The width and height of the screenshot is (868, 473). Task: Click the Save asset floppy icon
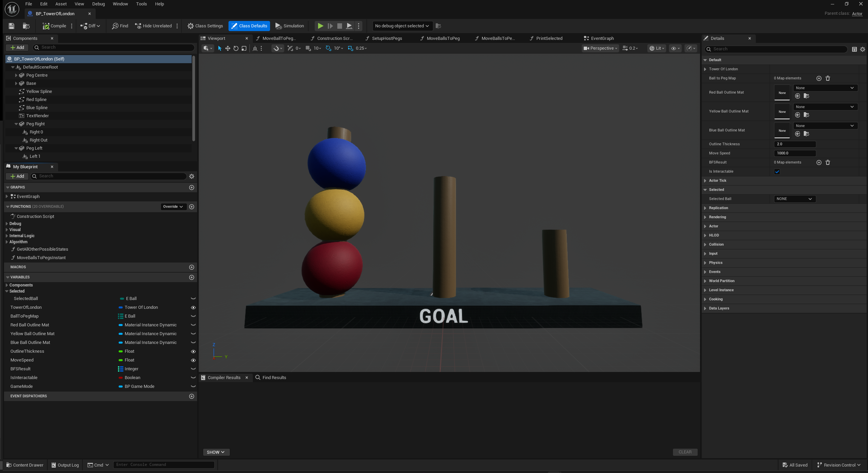[11, 26]
